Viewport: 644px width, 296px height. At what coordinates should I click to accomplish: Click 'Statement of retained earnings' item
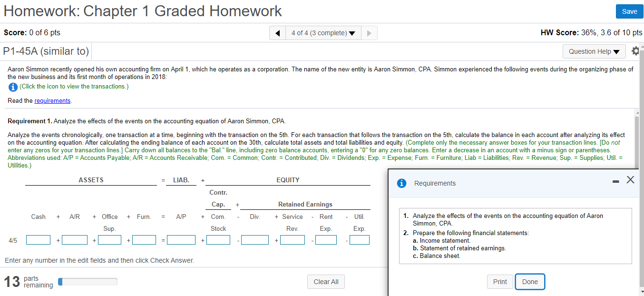(463, 248)
